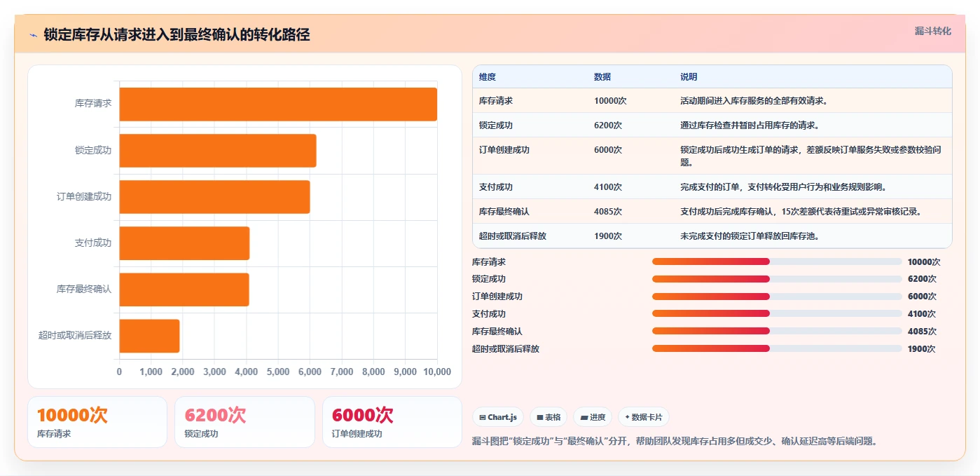
Task: Click the 锁定成功 progress bar
Action: [x=777, y=278]
